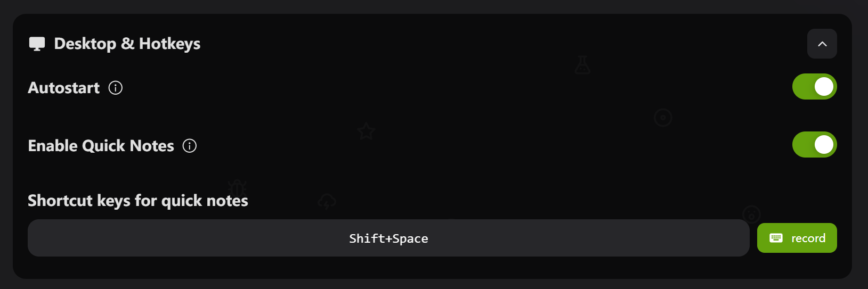
Task: Turn off Enable Quick Notes switch
Action: point(814,145)
